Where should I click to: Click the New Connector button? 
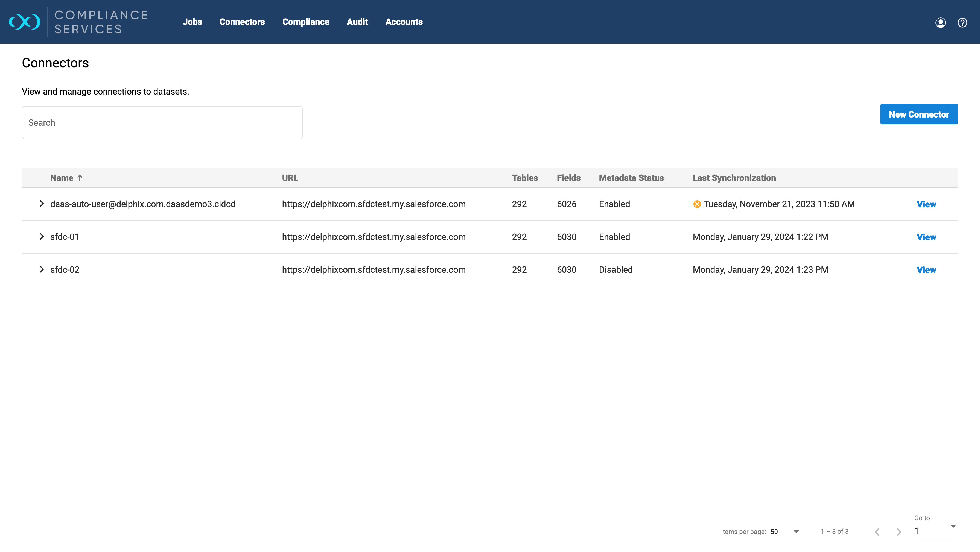click(918, 114)
